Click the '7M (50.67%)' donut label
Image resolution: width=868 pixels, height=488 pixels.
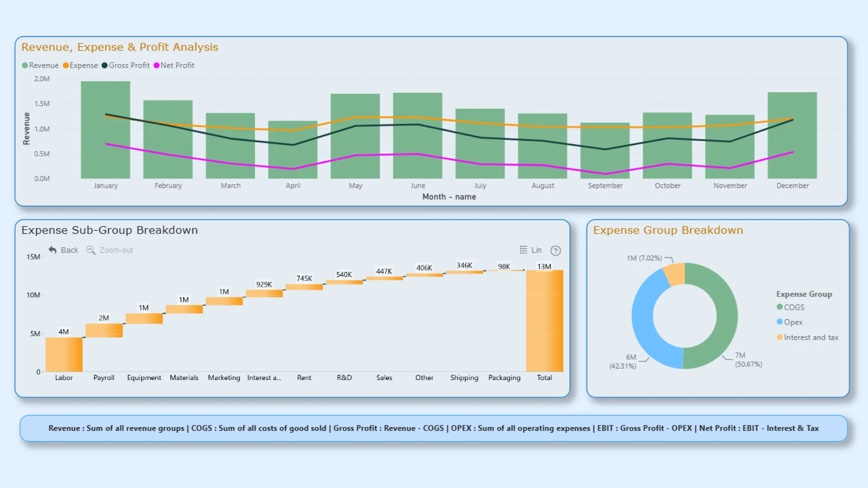749,360
